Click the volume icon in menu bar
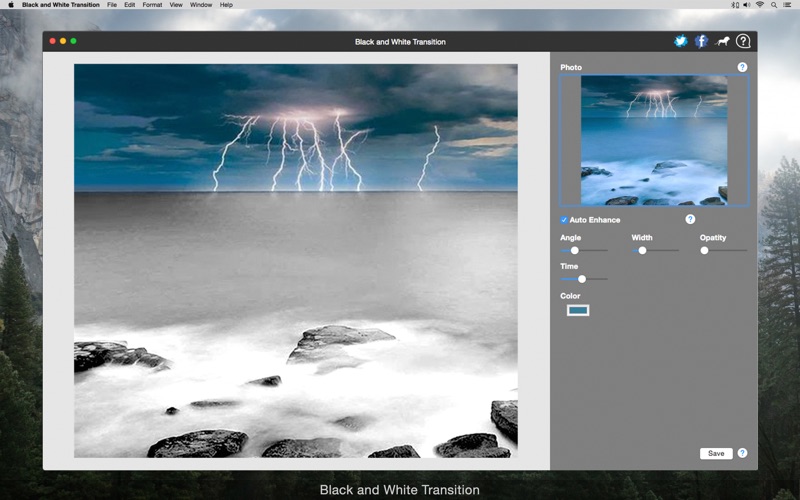The height and width of the screenshot is (500, 800). pos(747,5)
